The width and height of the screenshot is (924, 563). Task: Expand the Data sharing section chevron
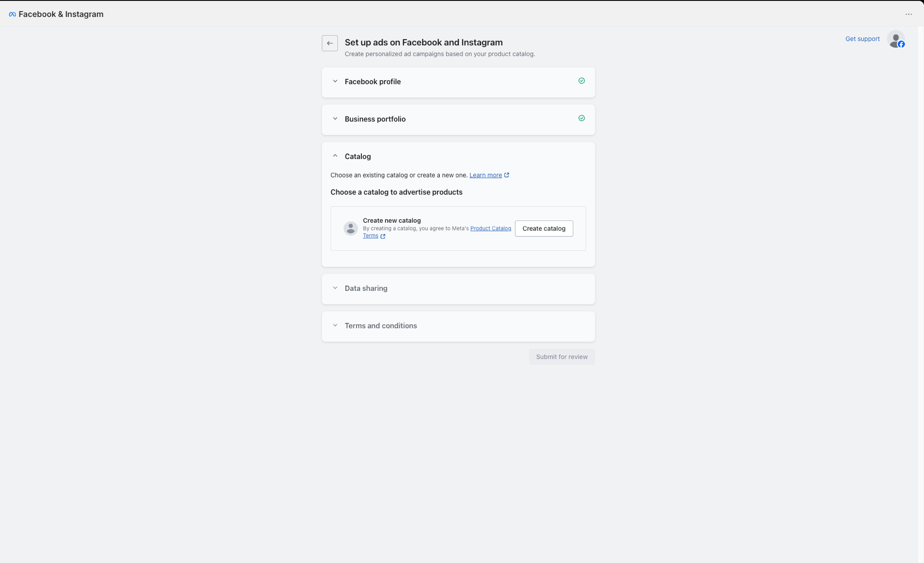(335, 288)
